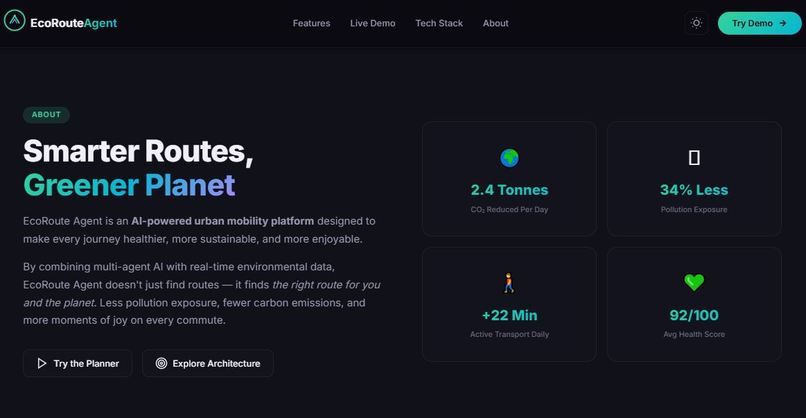Click the walking person icon
806x418 pixels.
(x=509, y=283)
